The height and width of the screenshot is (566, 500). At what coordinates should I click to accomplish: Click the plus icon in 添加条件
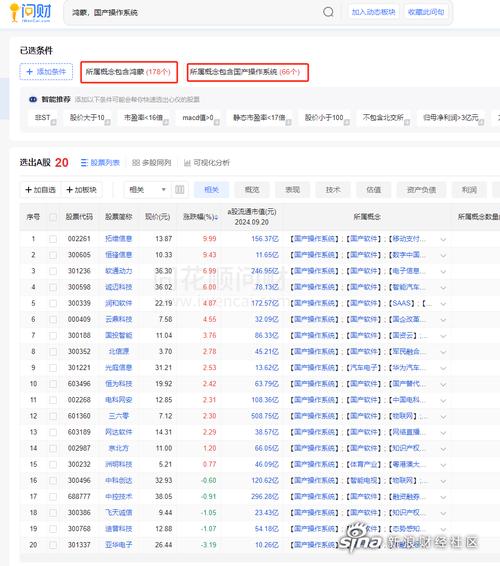point(30,71)
